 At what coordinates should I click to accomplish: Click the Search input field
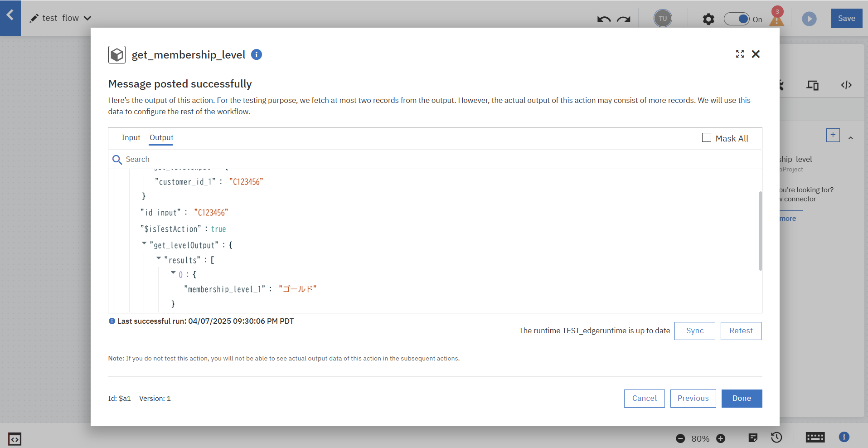click(x=435, y=159)
